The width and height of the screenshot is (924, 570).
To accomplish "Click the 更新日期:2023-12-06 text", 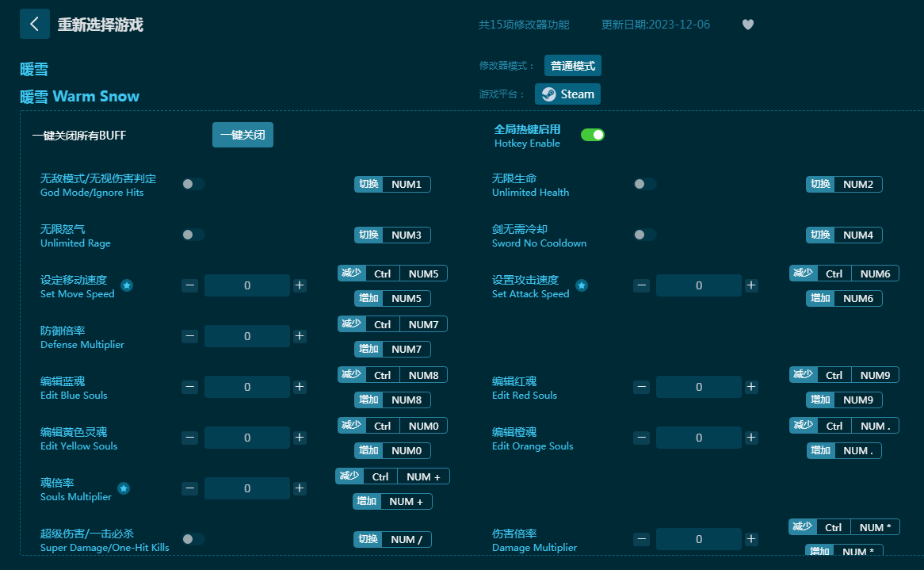I will click(655, 24).
